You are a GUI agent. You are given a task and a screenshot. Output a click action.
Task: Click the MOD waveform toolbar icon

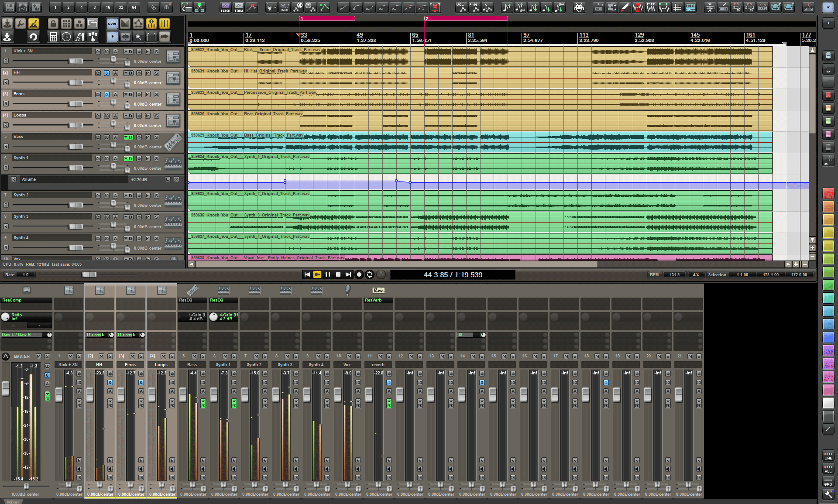[285, 7]
